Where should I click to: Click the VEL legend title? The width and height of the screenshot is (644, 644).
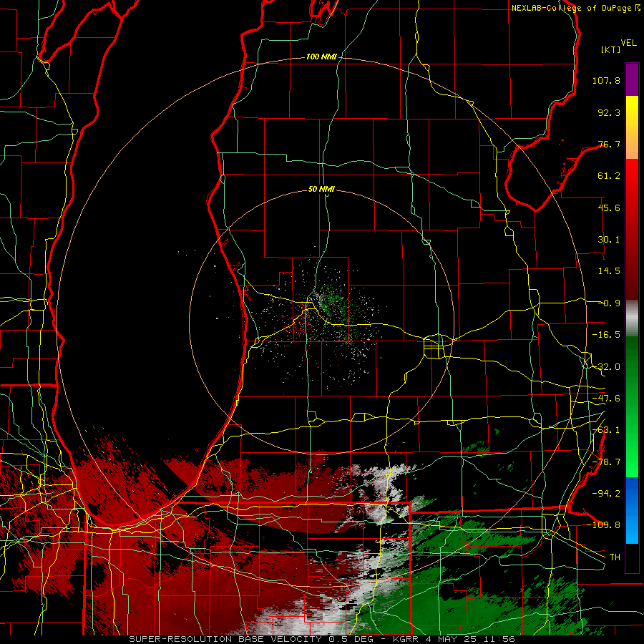coord(629,43)
